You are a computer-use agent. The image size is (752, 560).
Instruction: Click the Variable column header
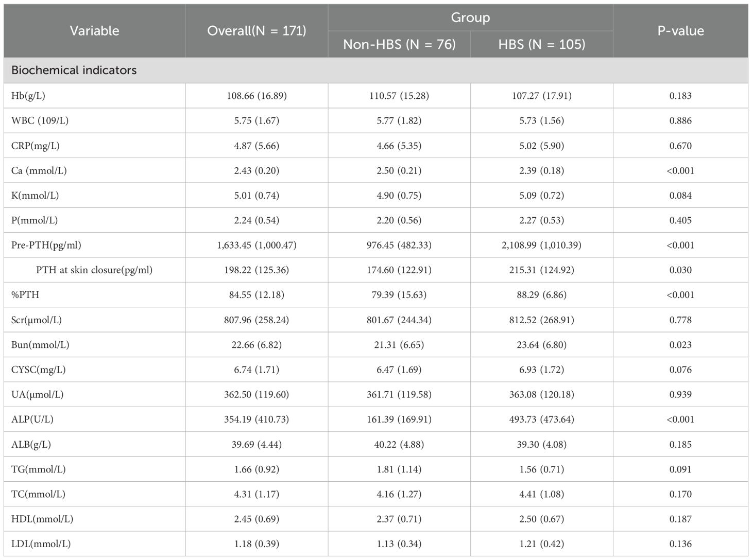pos(94,31)
